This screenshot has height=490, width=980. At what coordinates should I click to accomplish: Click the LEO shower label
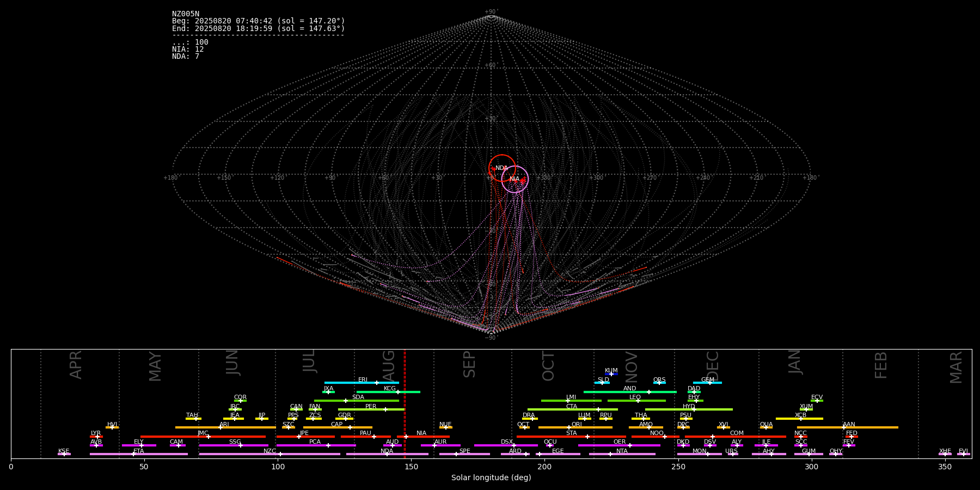pyautogui.click(x=635, y=397)
